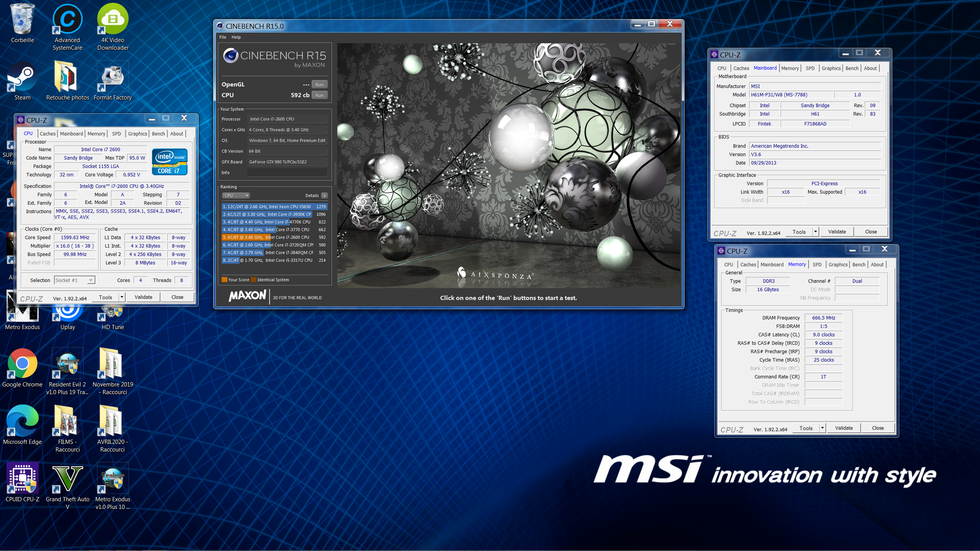Viewport: 980px width, 551px height.
Task: Click Validate in left CPU-Z window
Action: click(143, 297)
